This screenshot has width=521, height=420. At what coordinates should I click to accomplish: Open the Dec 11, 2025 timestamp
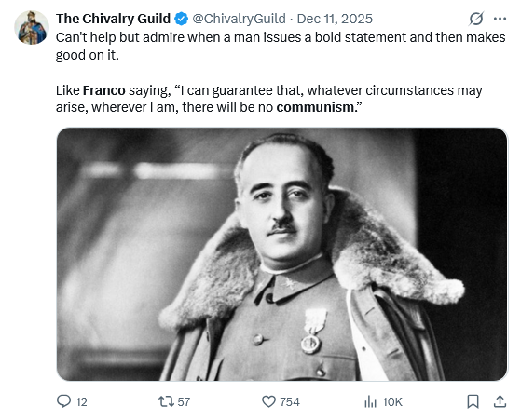(335, 19)
